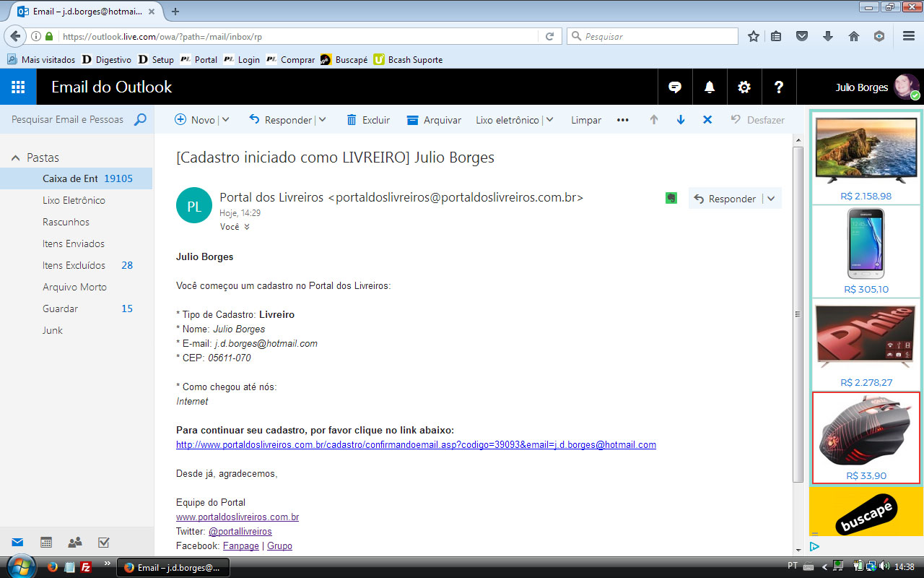This screenshot has width=924, height=578.
Task: Open Lixo Eletrônico folder
Action: coord(76,200)
